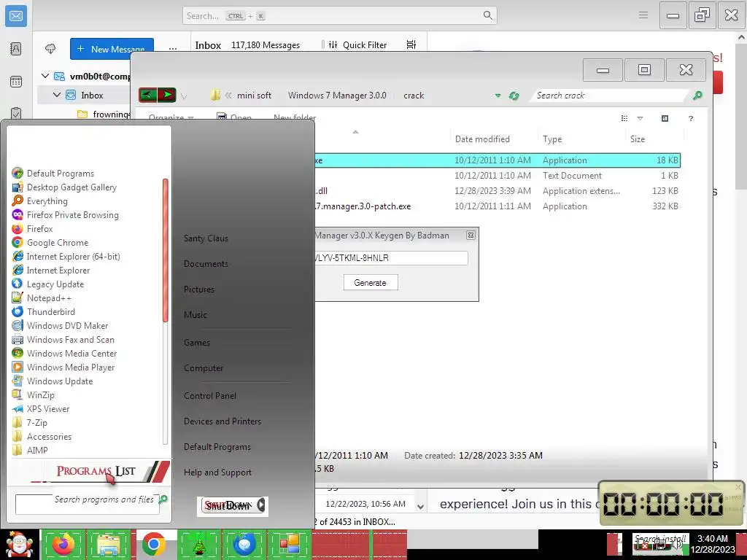
Task: Click the Search crack field
Action: [610, 96]
